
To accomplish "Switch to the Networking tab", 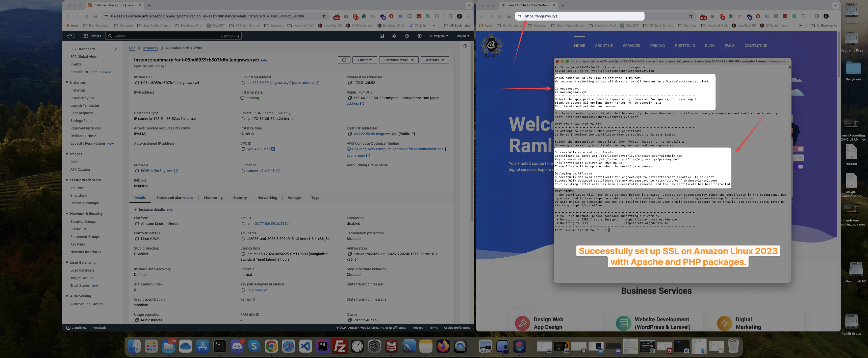I will pyautogui.click(x=267, y=198).
